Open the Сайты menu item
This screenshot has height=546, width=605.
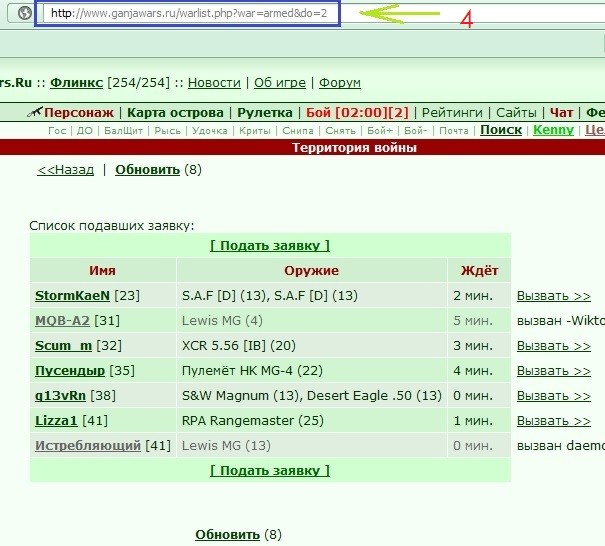click(x=516, y=113)
